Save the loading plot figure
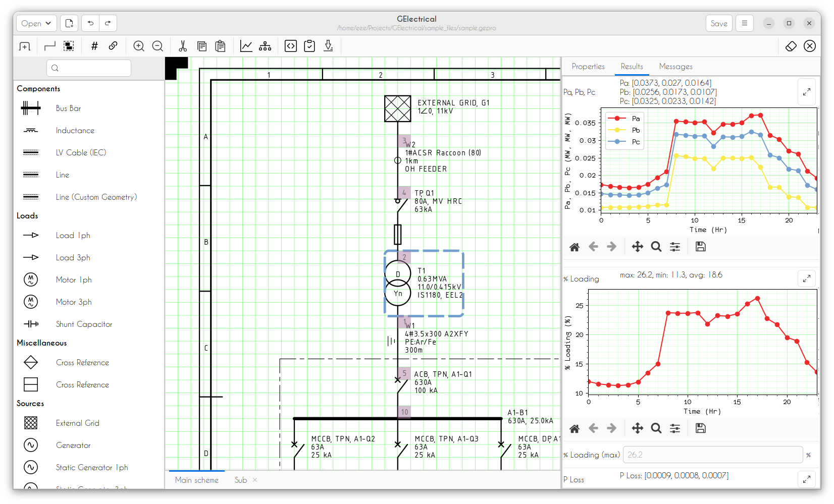 (x=700, y=428)
